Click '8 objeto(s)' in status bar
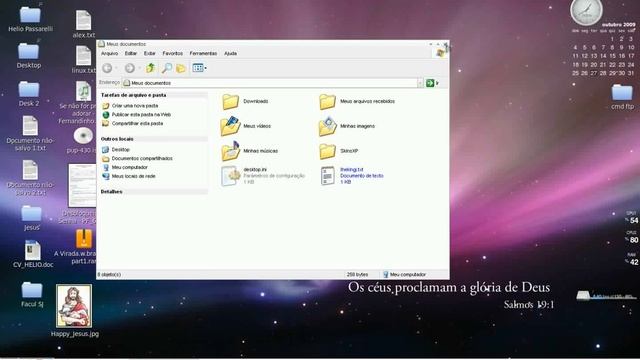640x360 pixels. pos(109,275)
